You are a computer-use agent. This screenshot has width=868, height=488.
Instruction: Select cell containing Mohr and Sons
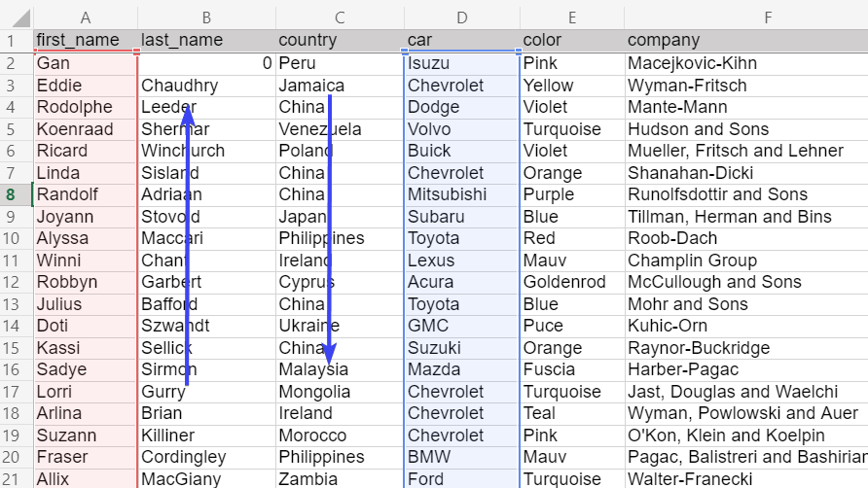pos(745,304)
